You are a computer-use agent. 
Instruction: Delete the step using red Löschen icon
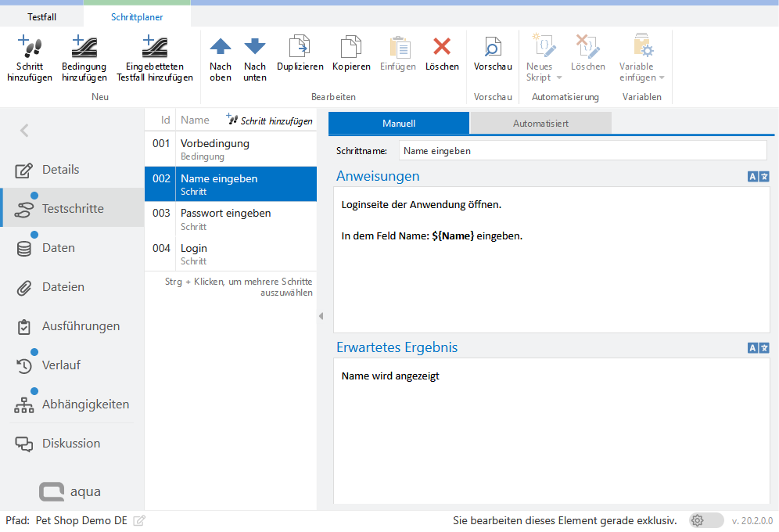[442, 47]
